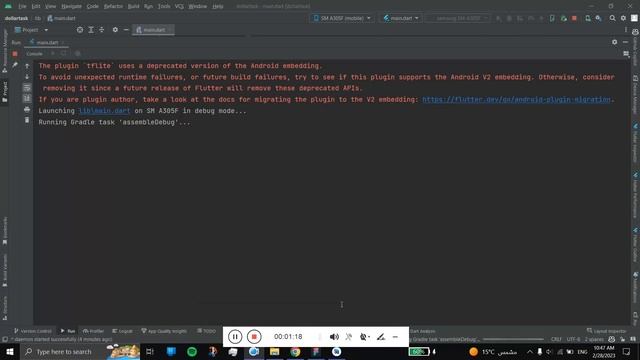Click the Windows Start button
The image size is (640, 360).
tap(10, 351)
